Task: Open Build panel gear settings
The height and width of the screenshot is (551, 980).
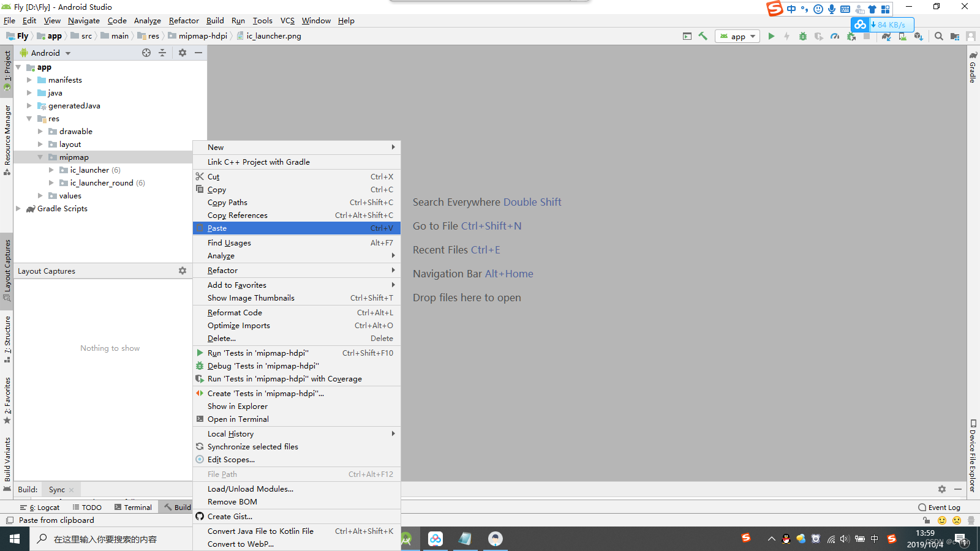Action: click(x=942, y=489)
